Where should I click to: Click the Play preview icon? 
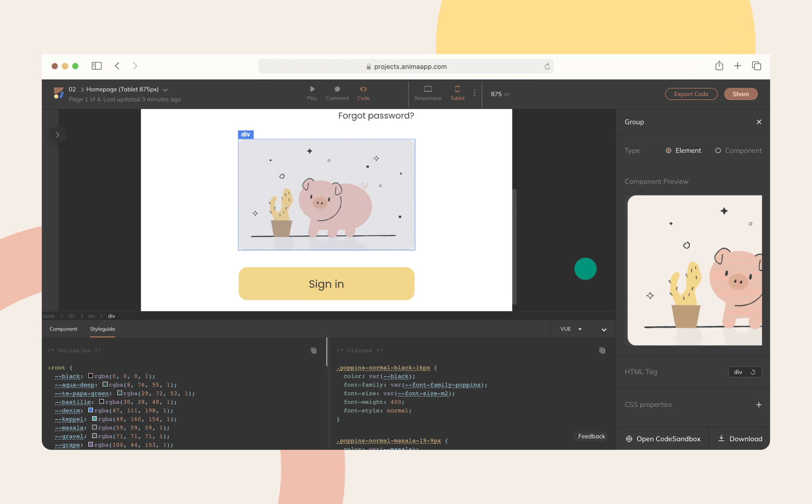[x=312, y=90]
